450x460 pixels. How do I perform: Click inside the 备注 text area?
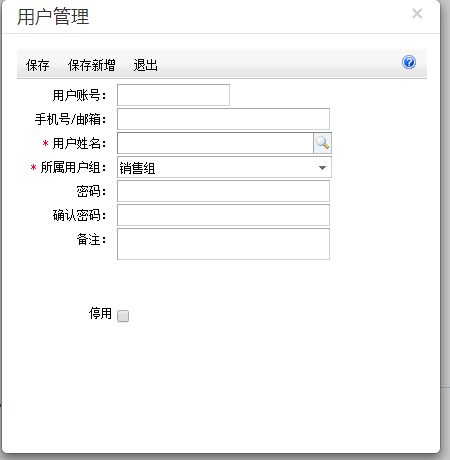pos(223,244)
